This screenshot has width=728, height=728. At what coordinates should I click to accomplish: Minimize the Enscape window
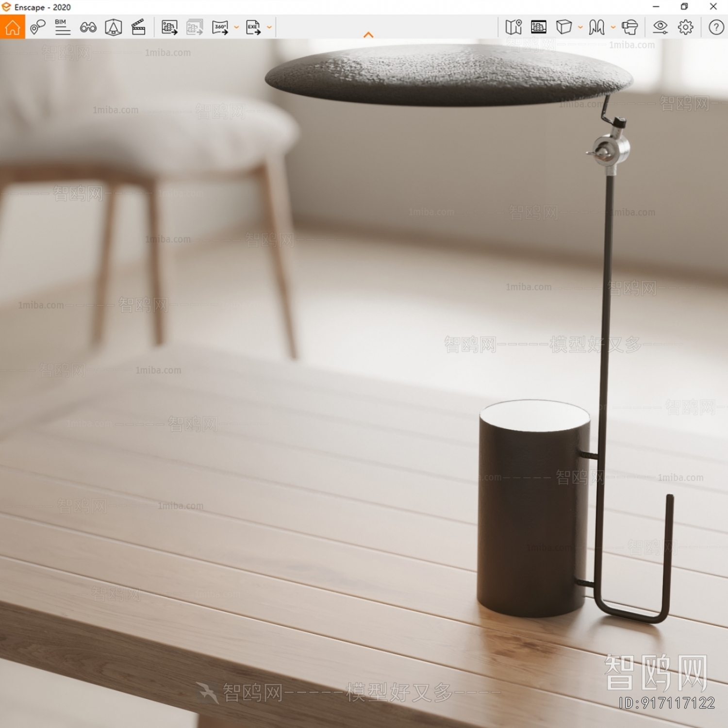[656, 7]
